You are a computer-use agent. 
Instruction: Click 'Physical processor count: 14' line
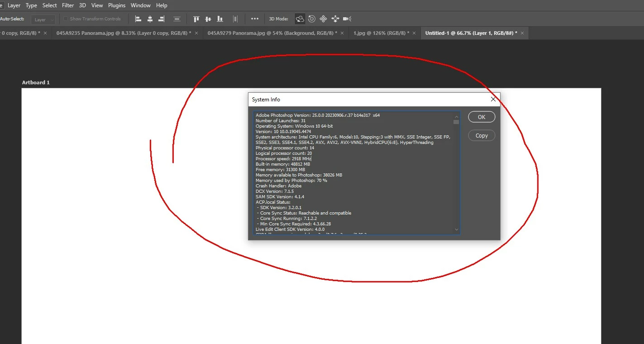coord(285,148)
